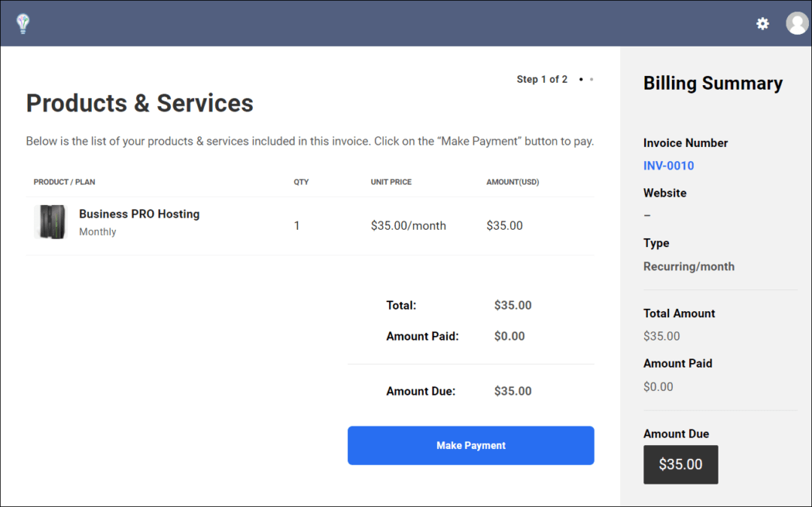Open the user profile avatar menu
This screenshot has height=507, width=812.
tap(797, 22)
